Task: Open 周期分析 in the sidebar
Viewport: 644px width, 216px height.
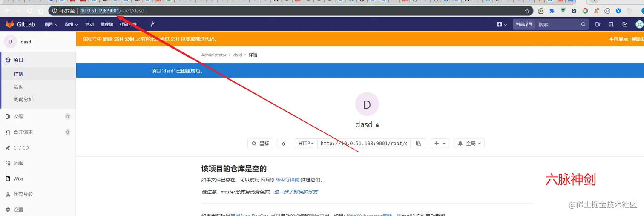Action: [38, 99]
